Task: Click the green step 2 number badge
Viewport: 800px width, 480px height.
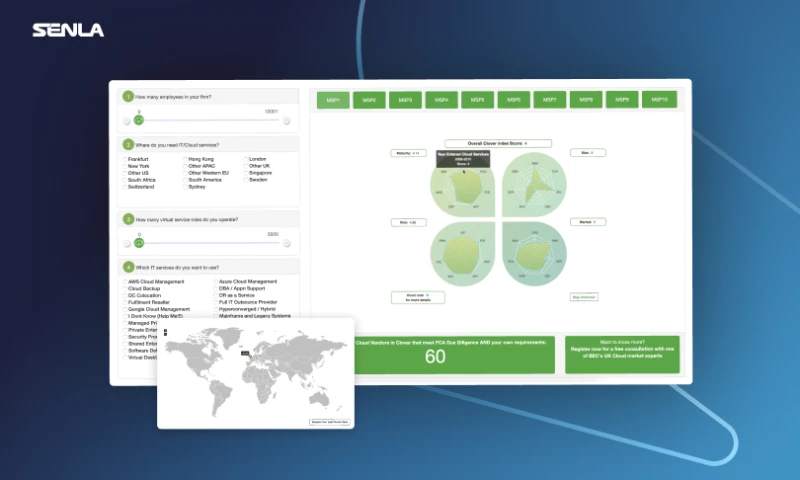Action: (x=128, y=145)
